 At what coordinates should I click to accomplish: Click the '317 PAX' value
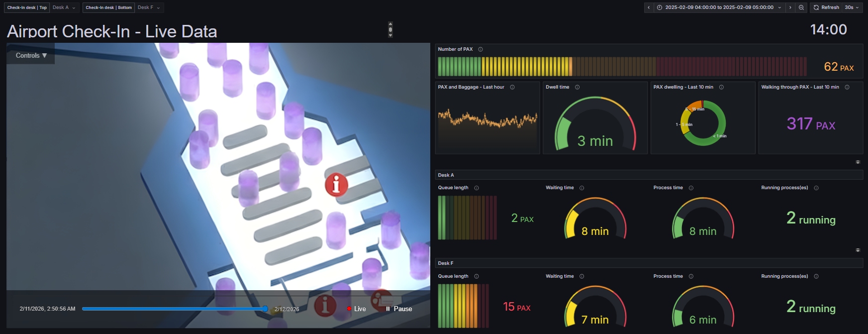tap(811, 123)
